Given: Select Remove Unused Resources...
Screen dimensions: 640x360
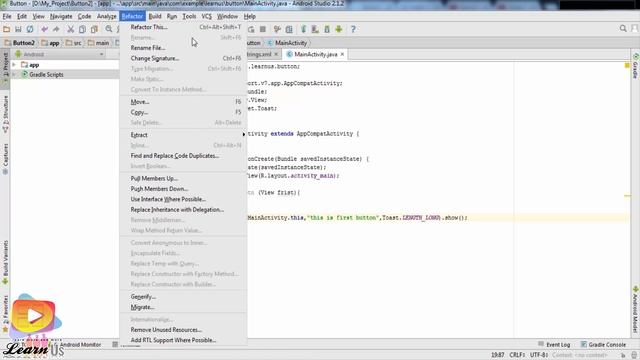Looking at the screenshot, I should [x=184, y=329].
